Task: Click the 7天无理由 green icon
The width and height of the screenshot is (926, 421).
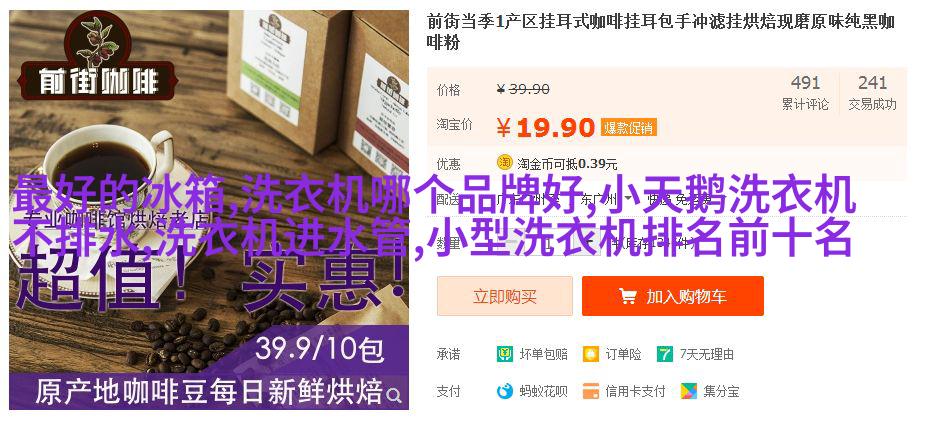Action: click(x=665, y=354)
